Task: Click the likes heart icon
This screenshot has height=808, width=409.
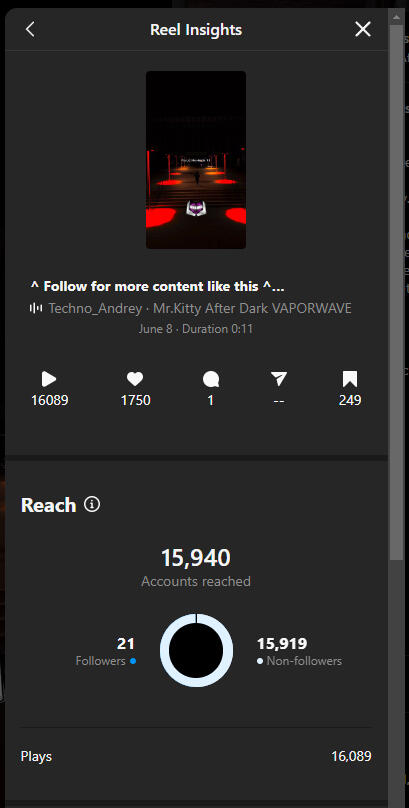Action: (x=135, y=379)
